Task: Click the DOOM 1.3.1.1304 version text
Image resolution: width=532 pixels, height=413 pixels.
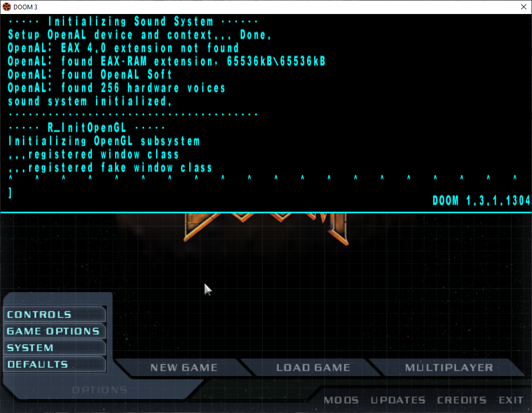Action: tap(481, 201)
